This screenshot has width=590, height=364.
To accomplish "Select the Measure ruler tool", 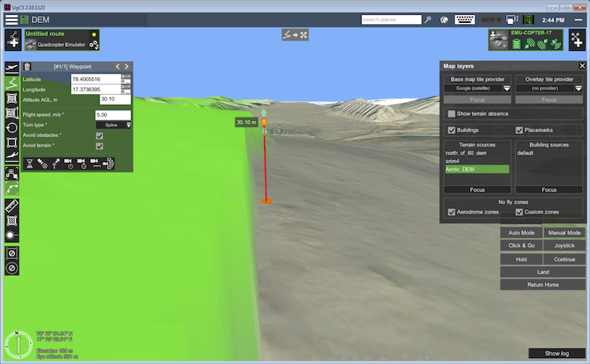I will (x=12, y=206).
